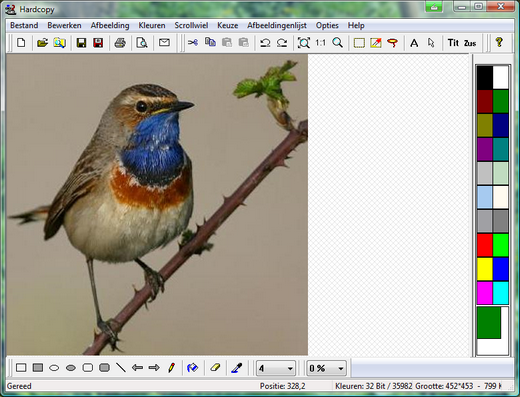Choose the eraser tool
Image resolution: width=520 pixels, height=397 pixels.
(x=215, y=368)
